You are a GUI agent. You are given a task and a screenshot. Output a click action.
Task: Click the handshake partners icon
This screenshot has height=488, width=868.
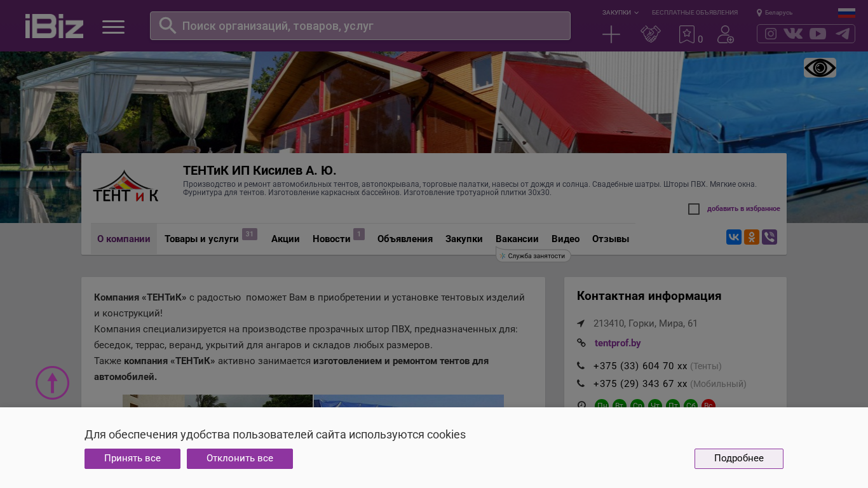coord(650,34)
